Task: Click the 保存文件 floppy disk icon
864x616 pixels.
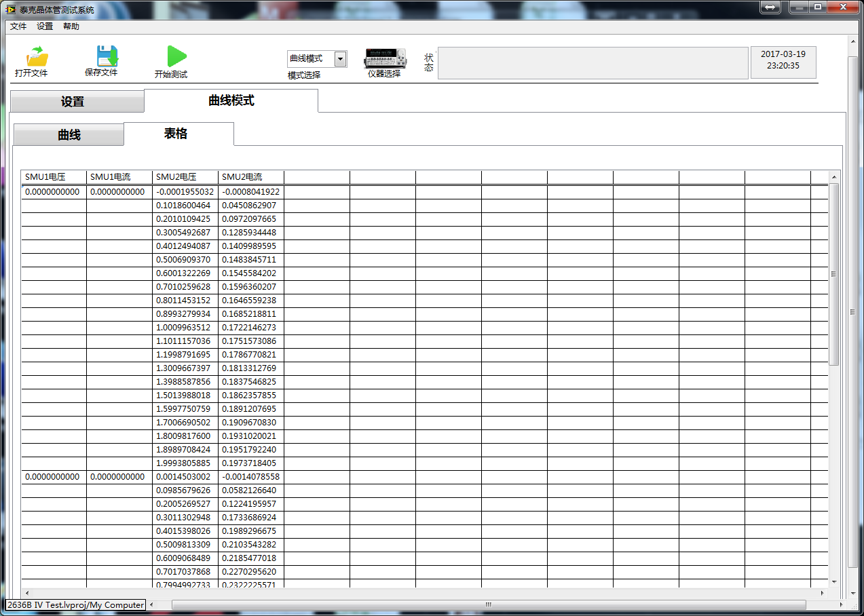Action: tap(107, 56)
